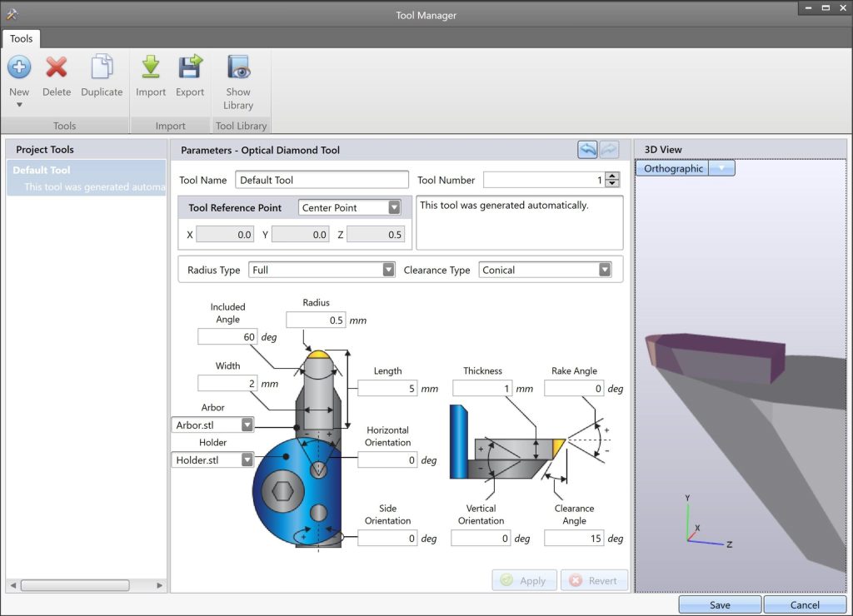Import tools from file
This screenshot has width=853, height=616.
click(151, 67)
